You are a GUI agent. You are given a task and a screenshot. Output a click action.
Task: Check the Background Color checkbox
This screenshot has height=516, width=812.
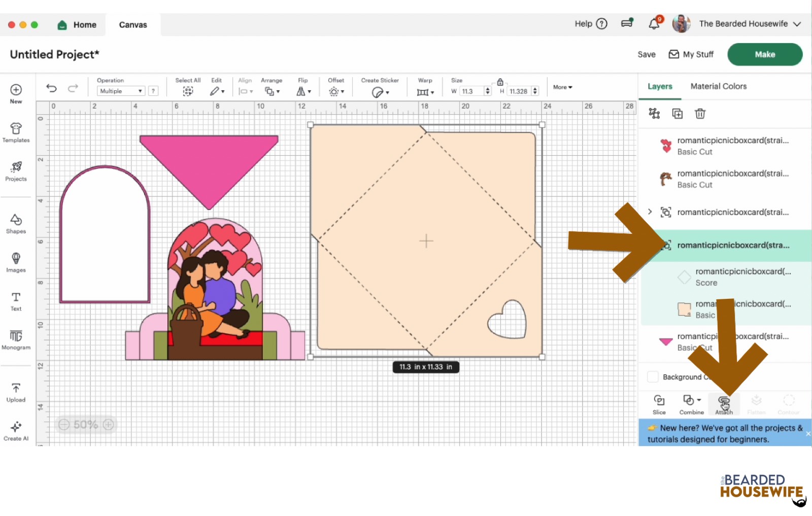point(653,376)
